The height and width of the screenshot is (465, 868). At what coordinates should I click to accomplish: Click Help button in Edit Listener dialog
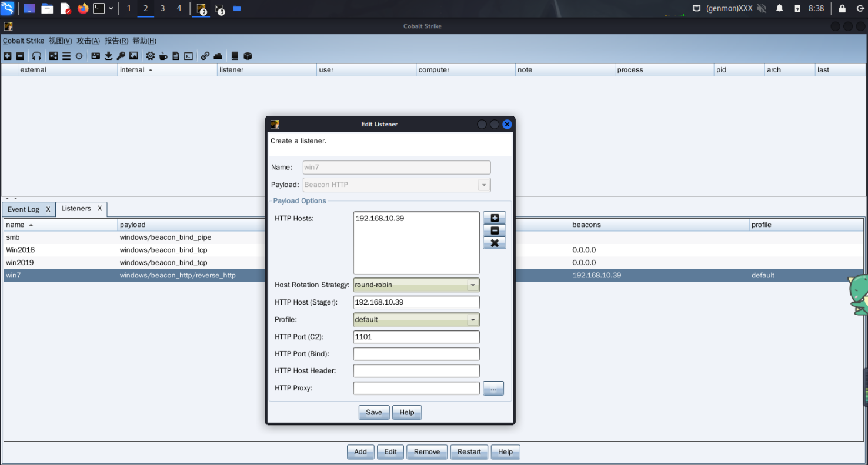[407, 412]
